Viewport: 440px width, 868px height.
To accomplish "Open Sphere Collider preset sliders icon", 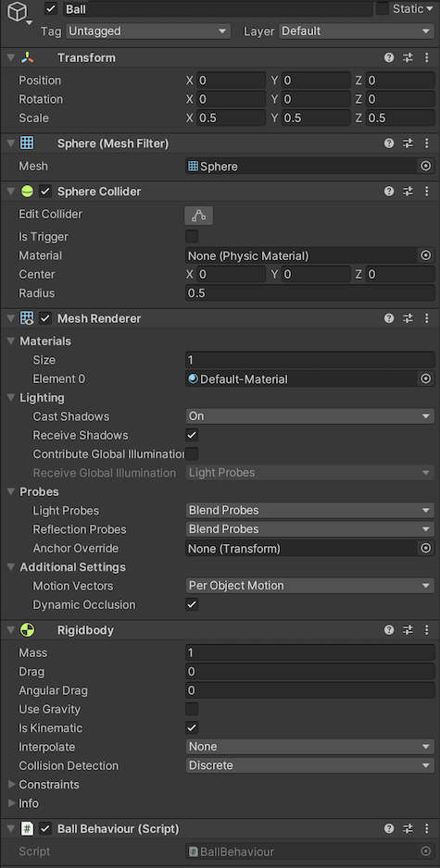I will (408, 192).
